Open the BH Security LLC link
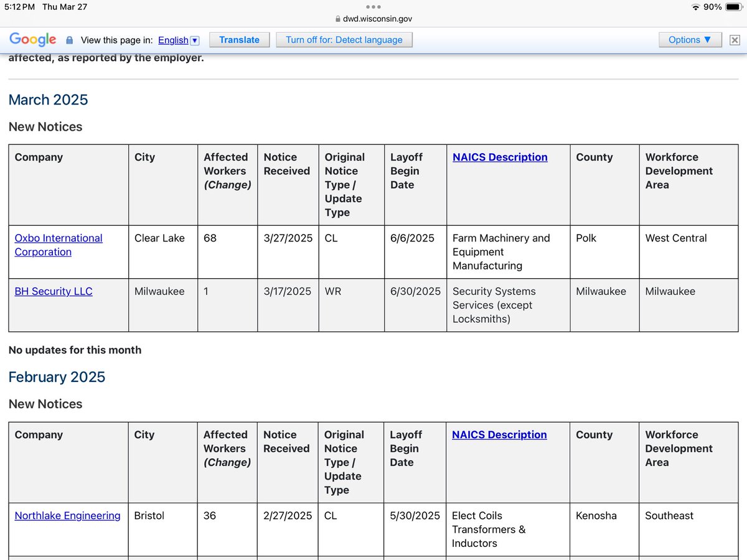This screenshot has width=747, height=560. point(54,291)
